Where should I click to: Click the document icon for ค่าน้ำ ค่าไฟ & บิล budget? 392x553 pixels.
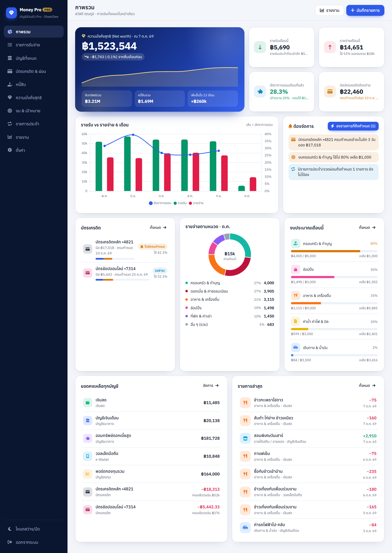click(x=295, y=321)
